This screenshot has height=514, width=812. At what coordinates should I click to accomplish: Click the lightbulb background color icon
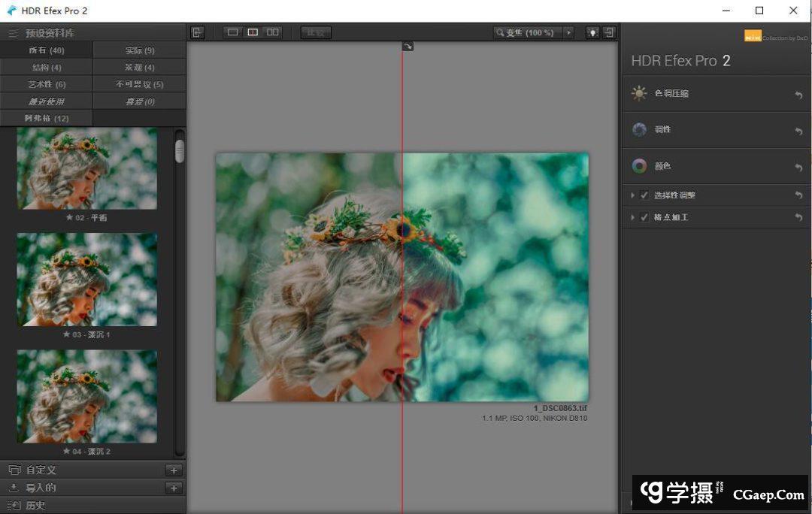(592, 32)
